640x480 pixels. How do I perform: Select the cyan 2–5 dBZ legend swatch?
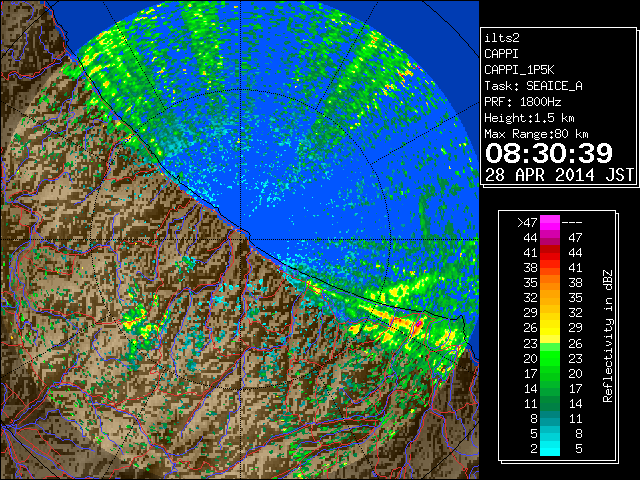coord(550,448)
